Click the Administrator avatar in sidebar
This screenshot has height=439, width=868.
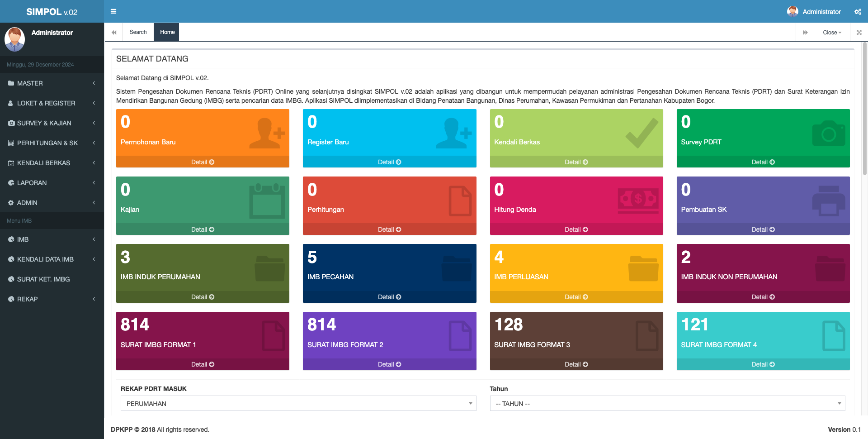(x=14, y=39)
